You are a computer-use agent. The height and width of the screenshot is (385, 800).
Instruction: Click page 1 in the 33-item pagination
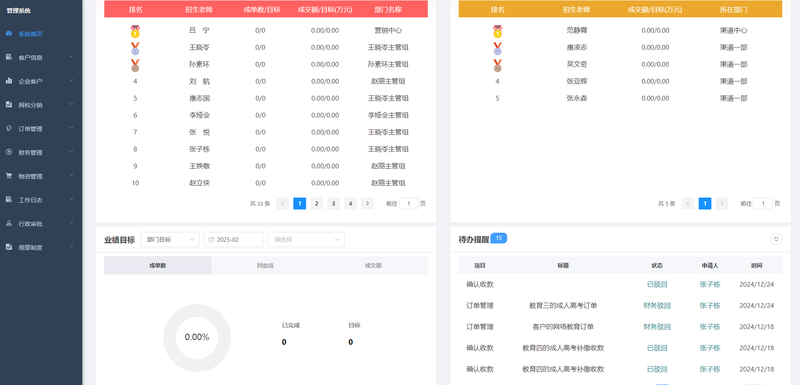click(300, 203)
